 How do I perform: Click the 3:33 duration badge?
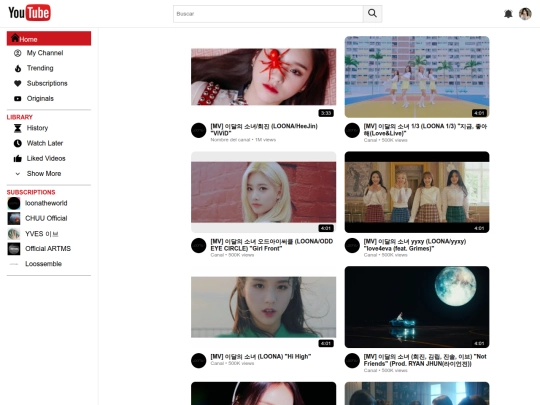326,113
